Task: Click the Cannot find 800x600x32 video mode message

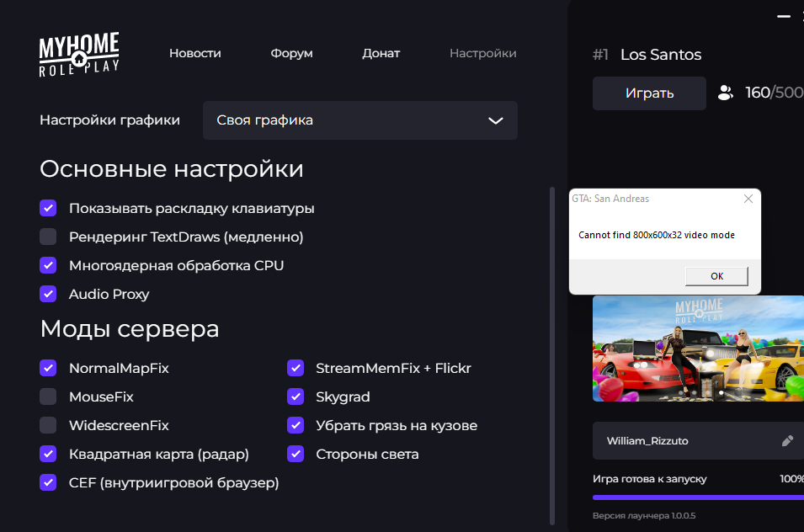Action: click(x=657, y=235)
